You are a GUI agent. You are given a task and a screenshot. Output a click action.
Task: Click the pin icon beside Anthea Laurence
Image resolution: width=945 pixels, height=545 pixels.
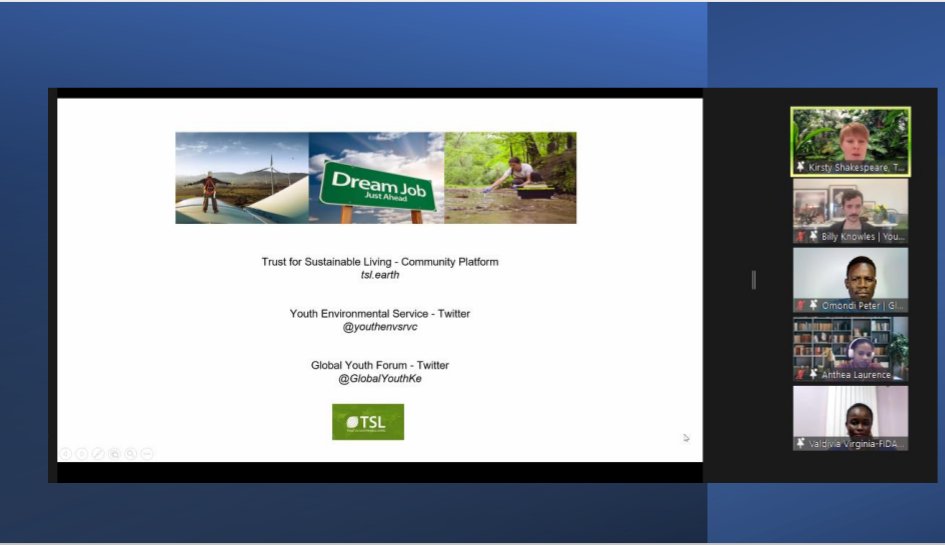click(813, 374)
